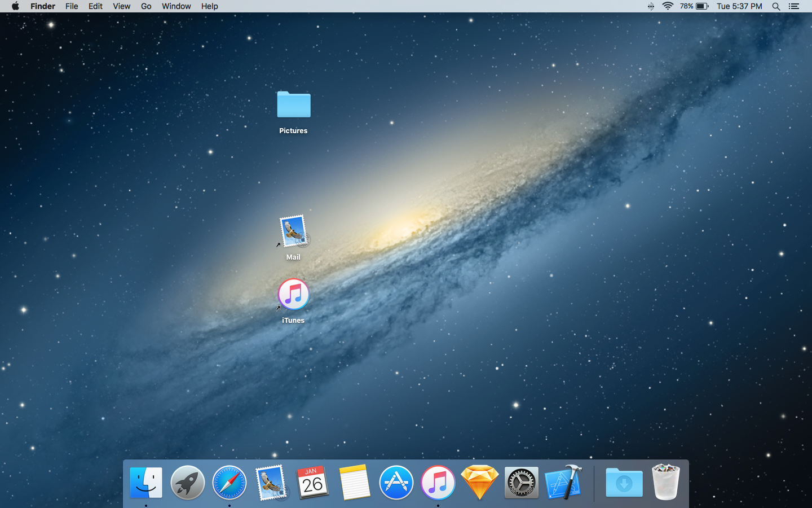Screen dimensions: 812x508
Task: Open Mail from the Dock
Action: click(271, 483)
